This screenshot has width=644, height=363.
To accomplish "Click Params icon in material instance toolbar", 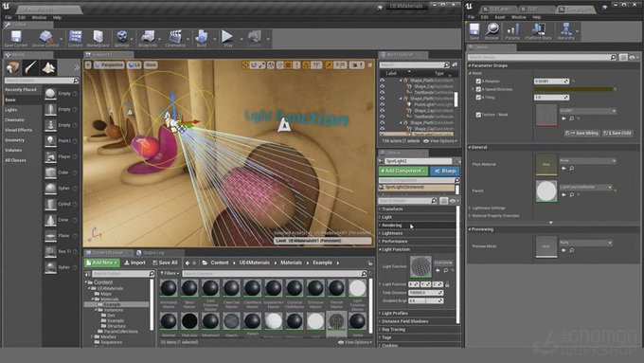I will point(512,31).
